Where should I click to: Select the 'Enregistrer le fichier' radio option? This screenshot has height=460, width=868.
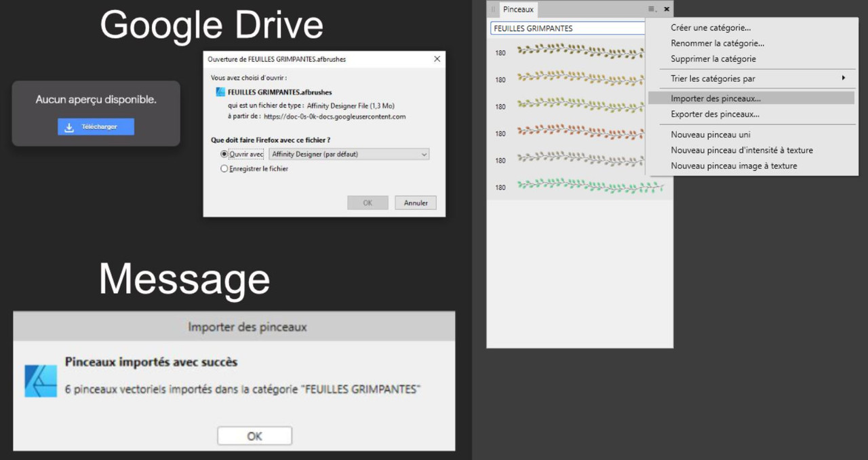pos(224,169)
